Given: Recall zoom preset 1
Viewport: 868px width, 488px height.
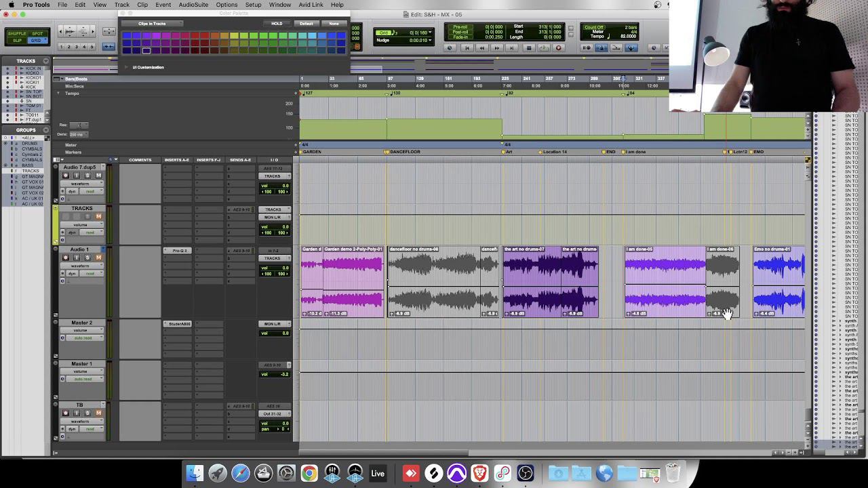Looking at the screenshot, I should coord(61,47).
